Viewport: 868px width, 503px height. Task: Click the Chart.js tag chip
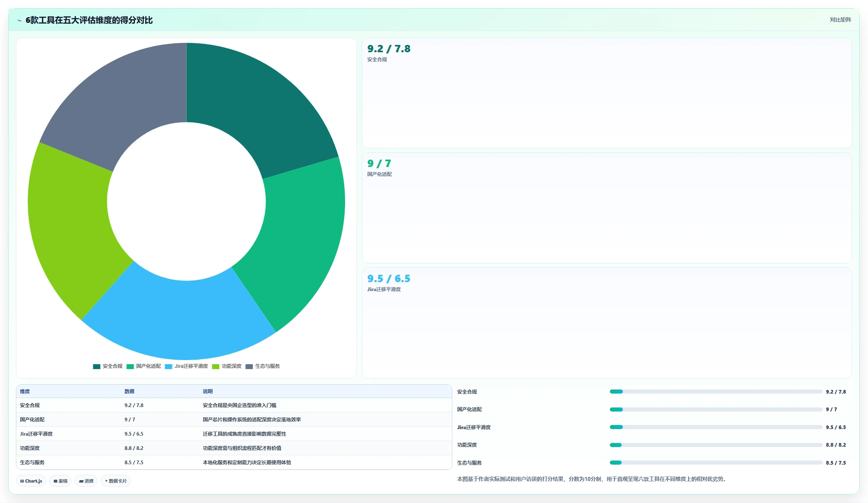31,481
